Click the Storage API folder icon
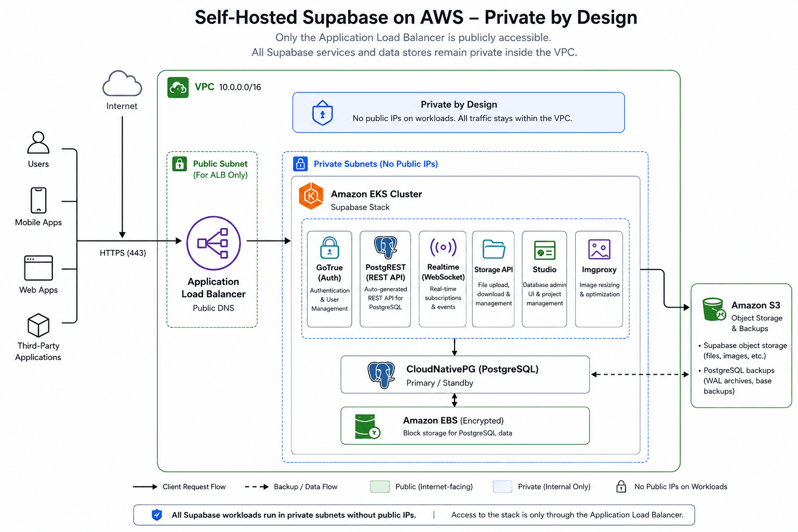 (x=494, y=249)
